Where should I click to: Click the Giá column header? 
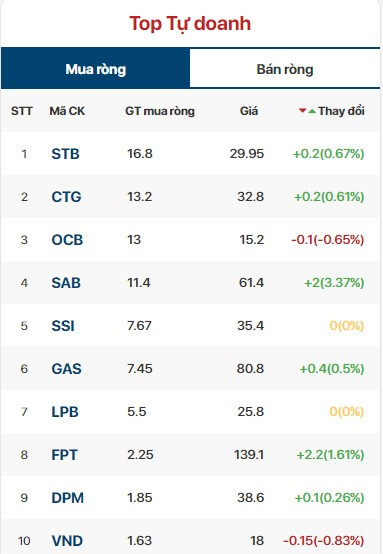pyautogui.click(x=249, y=111)
